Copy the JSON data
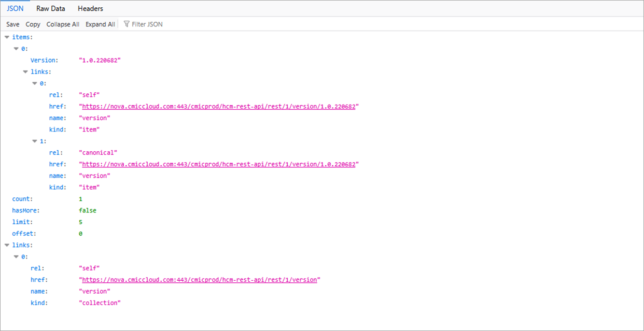 (x=33, y=24)
